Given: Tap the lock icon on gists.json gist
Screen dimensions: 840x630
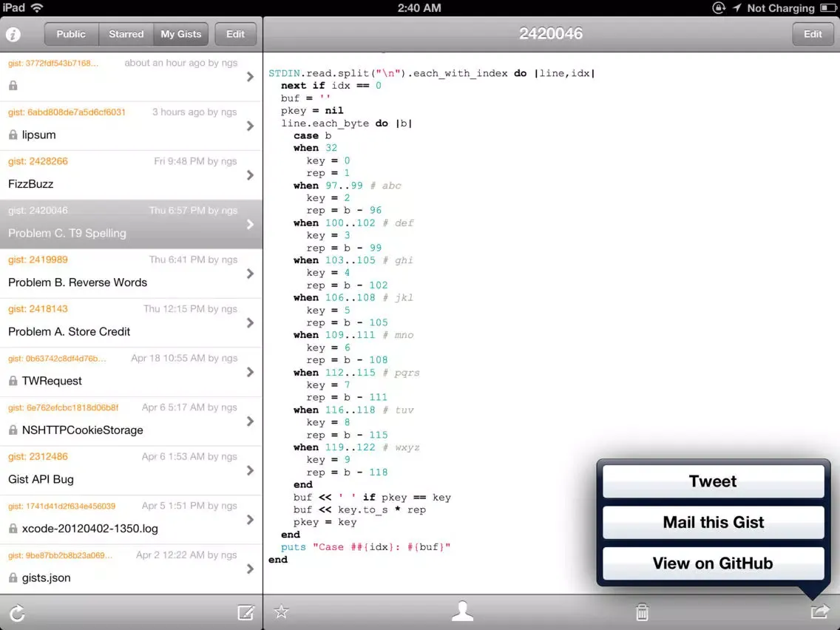Looking at the screenshot, I should (x=13, y=578).
